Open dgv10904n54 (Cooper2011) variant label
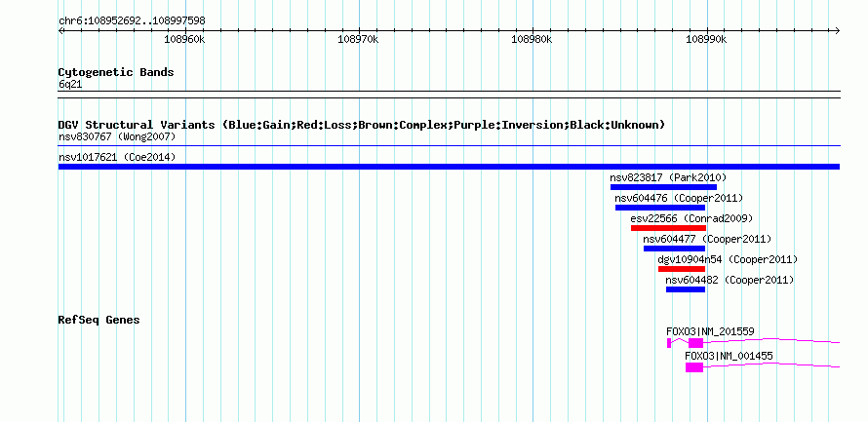The height and width of the screenshot is (422, 868). [x=728, y=259]
